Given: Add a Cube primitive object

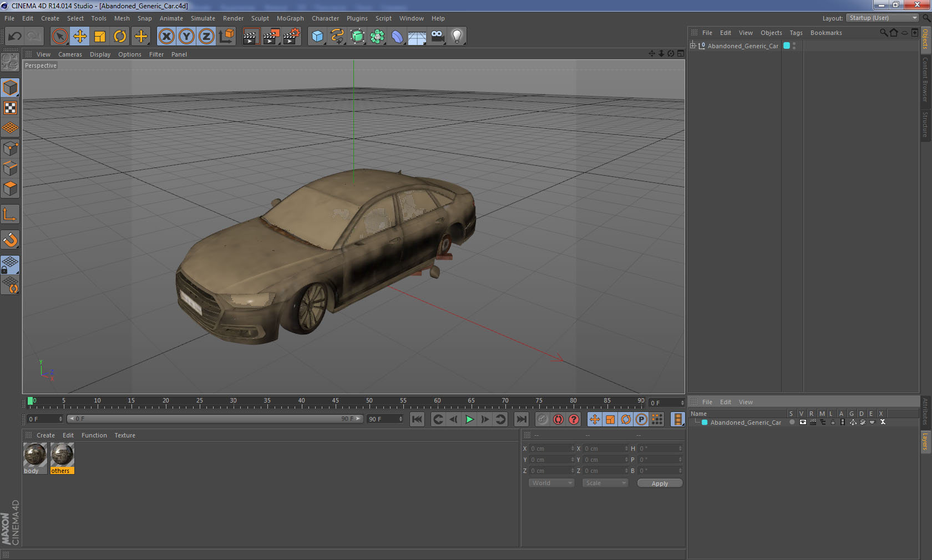Looking at the screenshot, I should click(317, 37).
